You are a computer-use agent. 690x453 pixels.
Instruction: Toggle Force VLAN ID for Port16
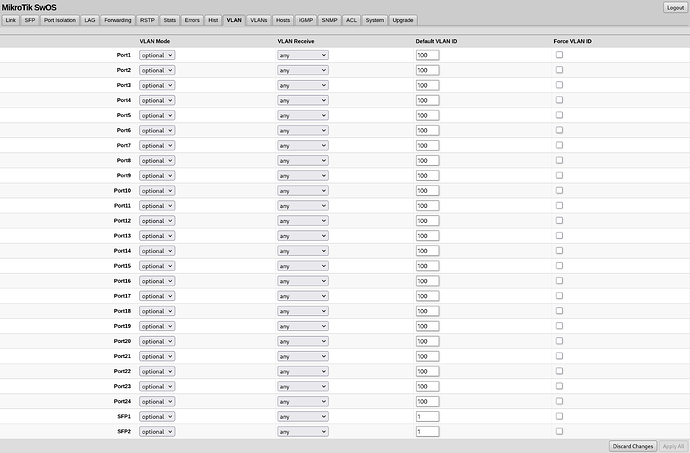pyautogui.click(x=559, y=280)
